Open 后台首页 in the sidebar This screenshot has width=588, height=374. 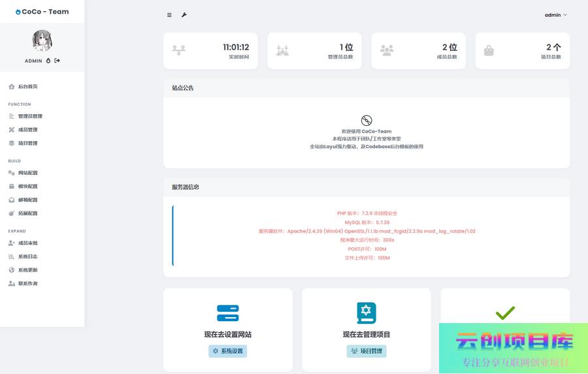coord(27,86)
